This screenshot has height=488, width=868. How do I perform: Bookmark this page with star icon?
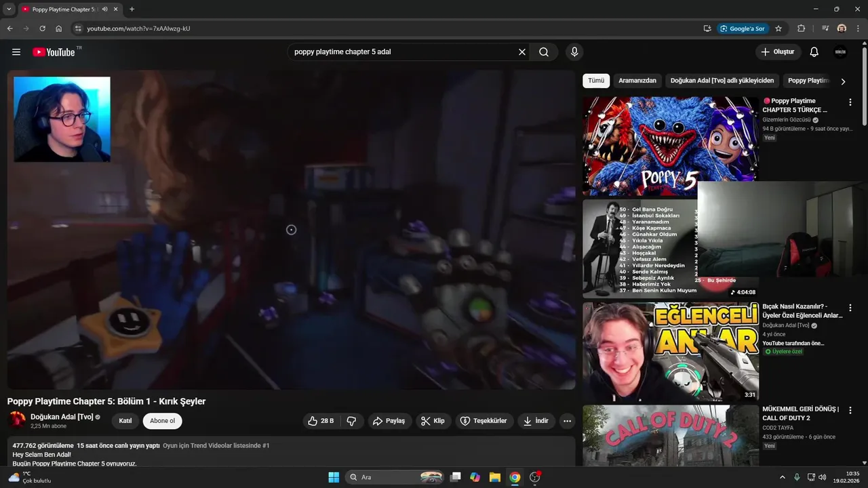click(778, 28)
